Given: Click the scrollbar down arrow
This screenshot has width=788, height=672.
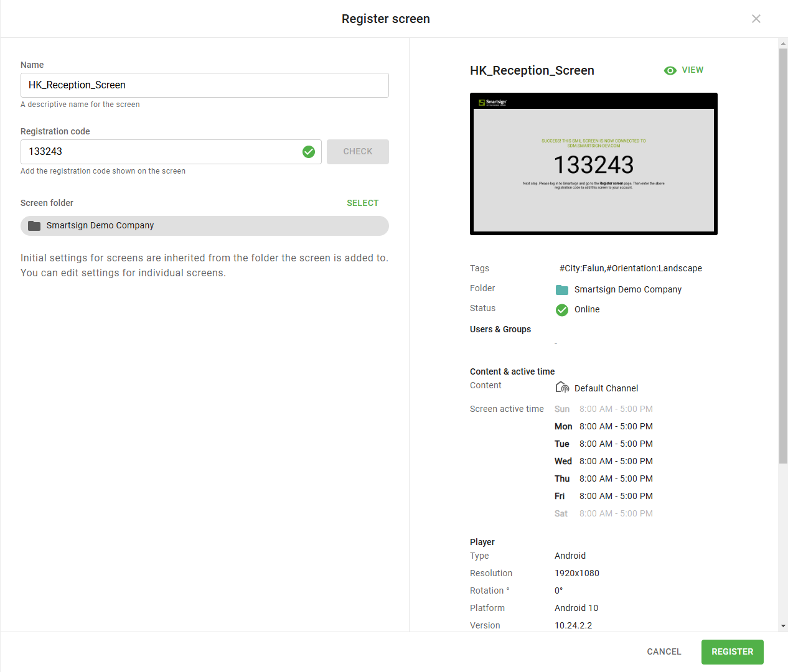Looking at the screenshot, I should point(783,626).
